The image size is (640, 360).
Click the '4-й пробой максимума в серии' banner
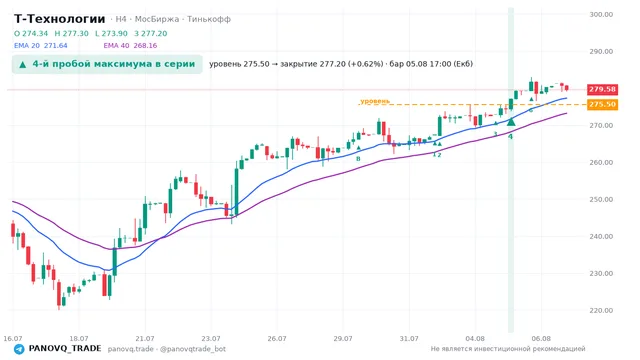tap(107, 64)
